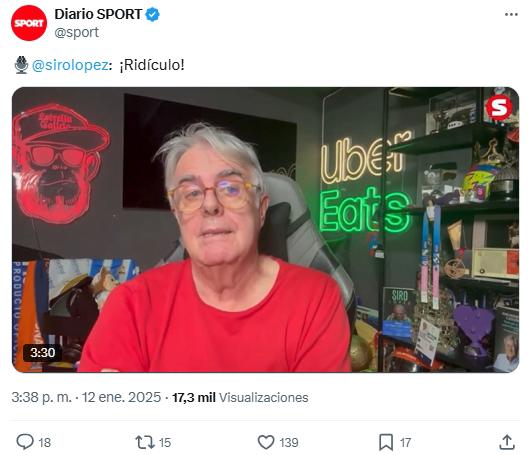Click the 18 replies count
Screen dimensions: 532x455
coord(44,443)
